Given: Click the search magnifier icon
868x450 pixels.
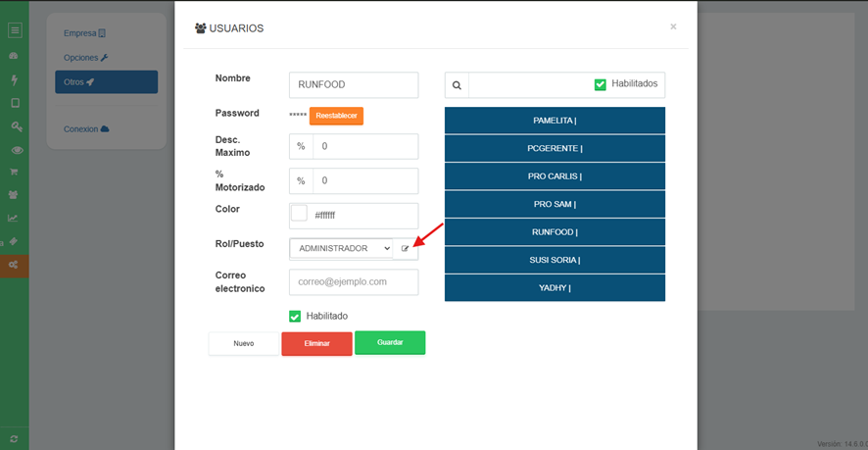Looking at the screenshot, I should point(457,85).
